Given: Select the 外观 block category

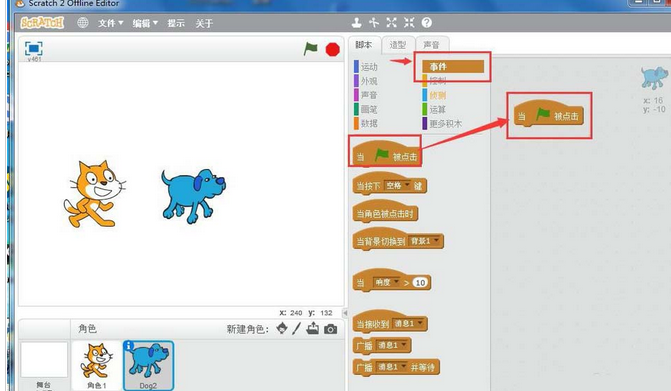Looking at the screenshot, I should coord(366,81).
